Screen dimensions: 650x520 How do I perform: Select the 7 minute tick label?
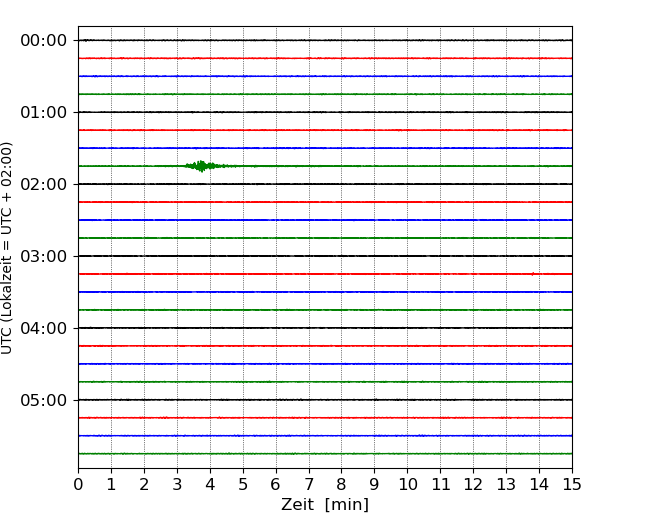pyautogui.click(x=309, y=485)
